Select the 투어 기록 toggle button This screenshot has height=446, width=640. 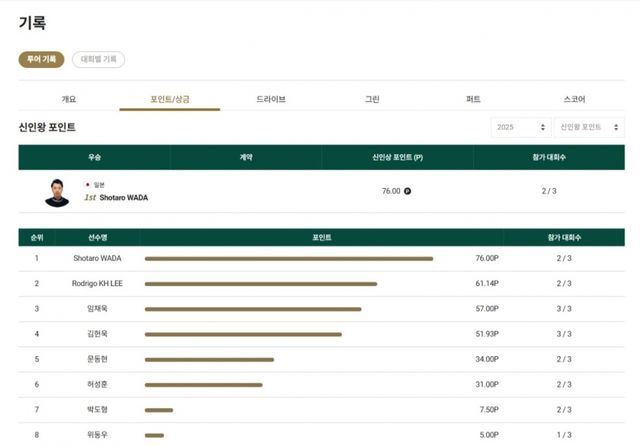click(41, 60)
